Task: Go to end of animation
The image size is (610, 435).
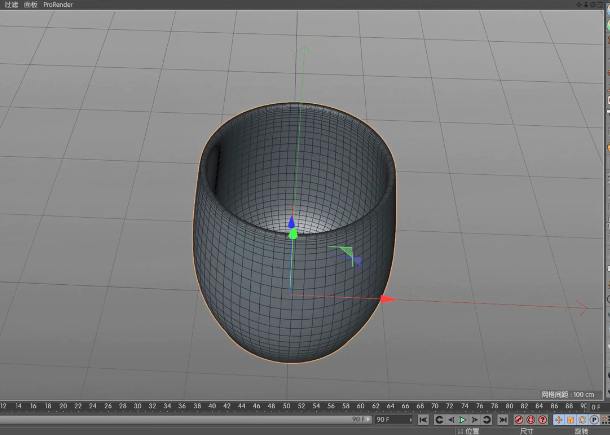Action: click(503, 420)
